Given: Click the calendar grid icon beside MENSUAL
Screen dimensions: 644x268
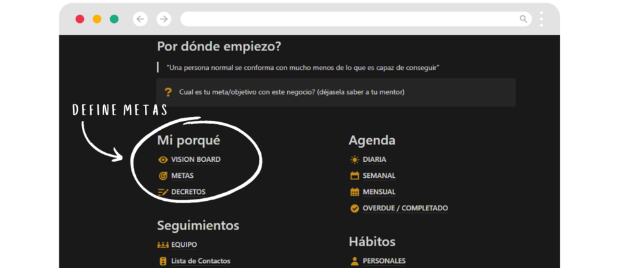Looking at the screenshot, I should click(354, 192).
